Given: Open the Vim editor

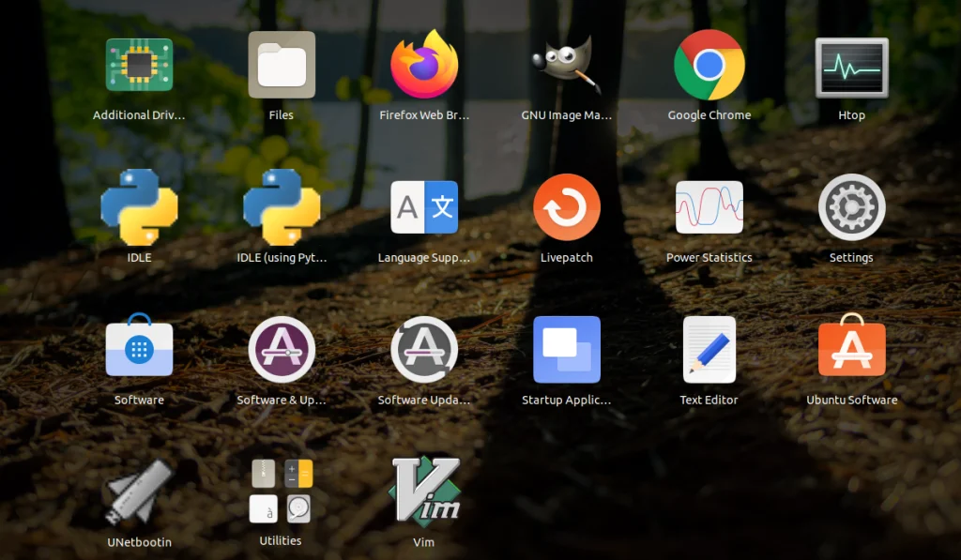Looking at the screenshot, I should [x=424, y=490].
